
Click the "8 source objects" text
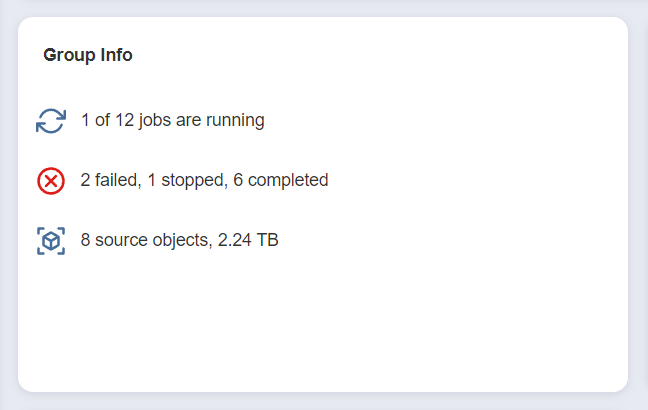pyautogui.click(x=144, y=241)
